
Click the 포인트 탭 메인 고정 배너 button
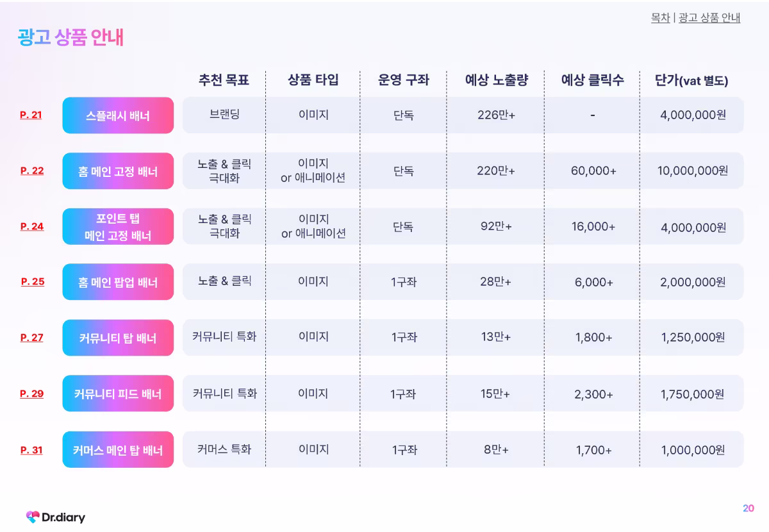pos(118,226)
